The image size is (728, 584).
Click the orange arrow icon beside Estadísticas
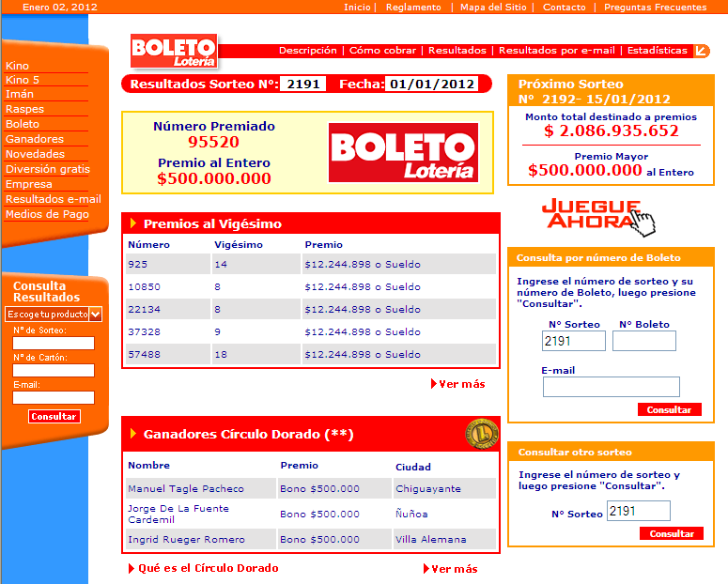[x=701, y=50]
